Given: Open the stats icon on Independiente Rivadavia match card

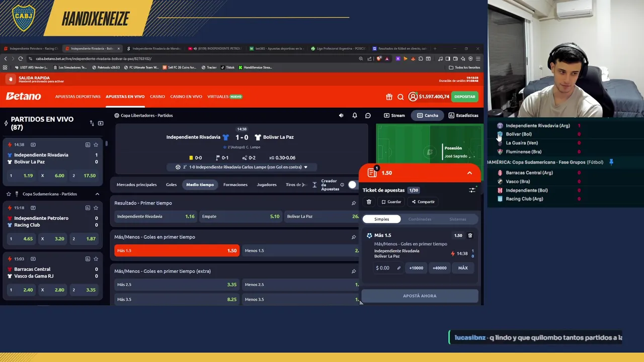Looking at the screenshot, I should [x=88, y=145].
